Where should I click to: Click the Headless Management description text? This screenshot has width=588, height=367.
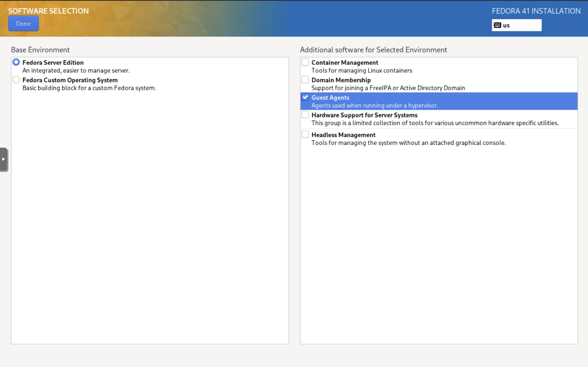[408, 143]
